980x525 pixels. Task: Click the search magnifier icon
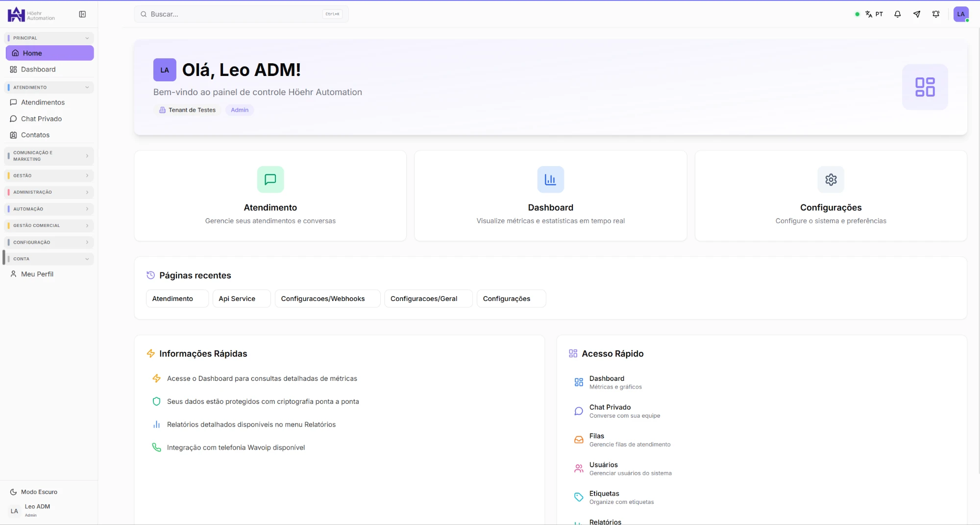(x=144, y=14)
